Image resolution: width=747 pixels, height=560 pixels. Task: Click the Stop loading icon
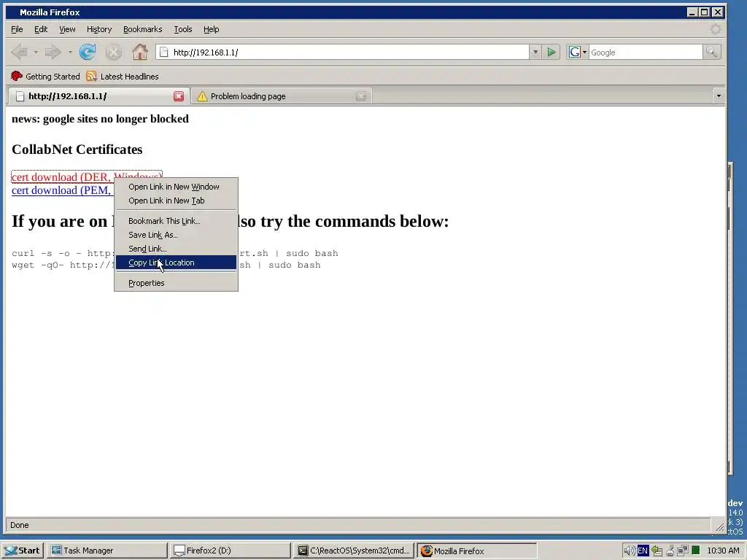click(113, 52)
